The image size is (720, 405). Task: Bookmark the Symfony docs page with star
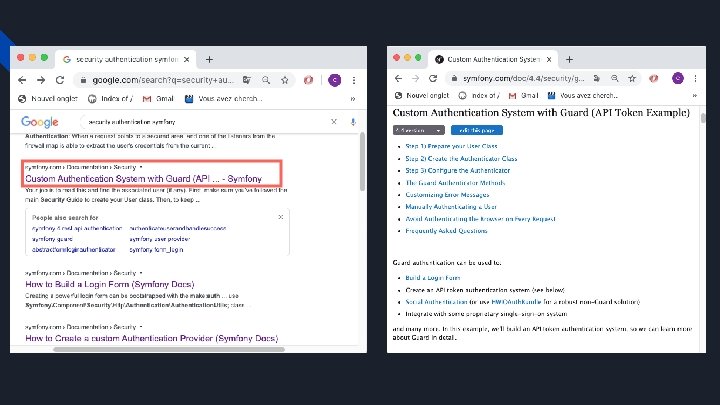[632, 79]
